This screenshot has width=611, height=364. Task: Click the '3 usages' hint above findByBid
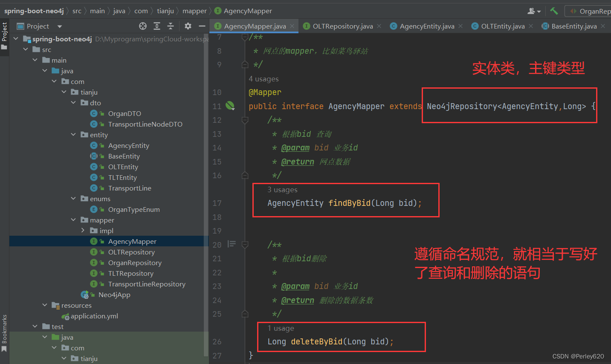[x=282, y=190]
